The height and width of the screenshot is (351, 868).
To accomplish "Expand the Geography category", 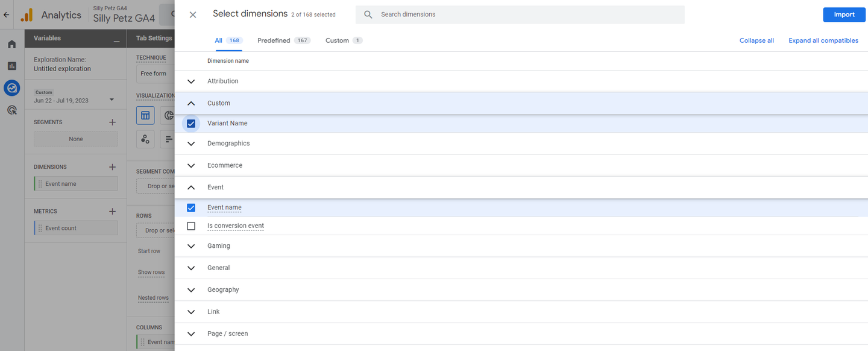I will [191, 290].
